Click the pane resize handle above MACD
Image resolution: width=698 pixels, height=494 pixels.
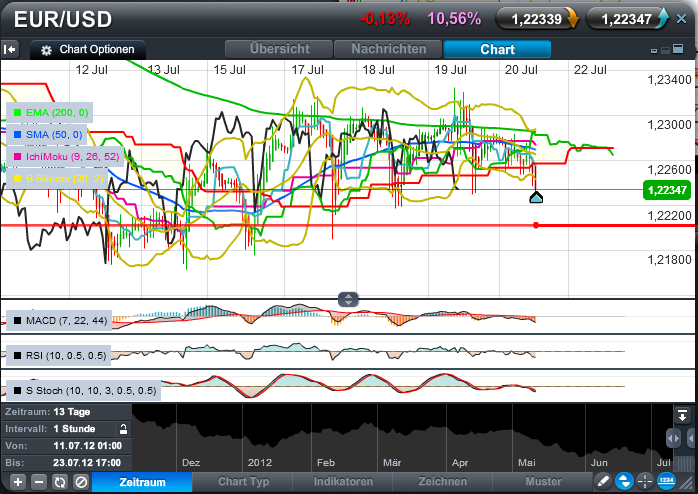click(x=348, y=300)
